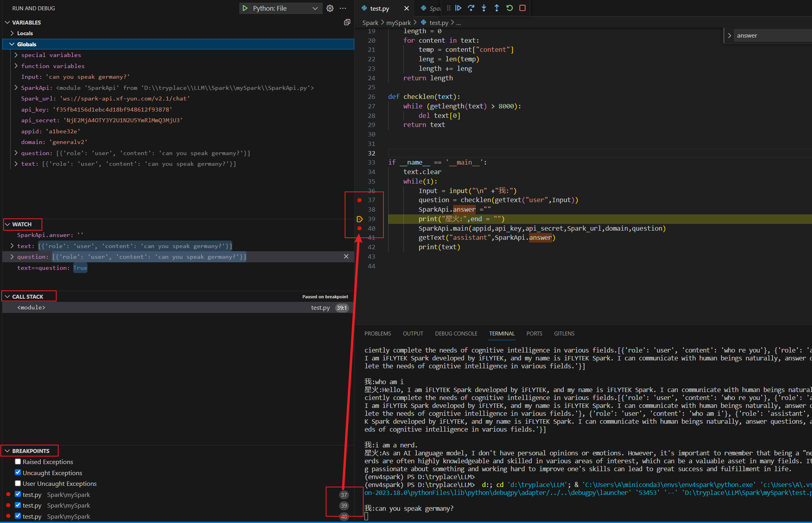This screenshot has height=523, width=812.
Task: Collapse the Globals scope
Action: point(12,44)
